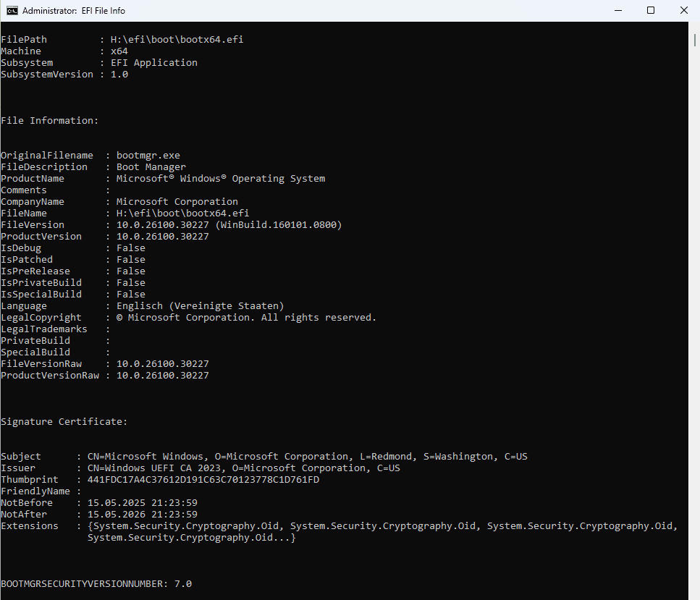Click the IsSpecialBuild value 'False'
Viewport: 700px width, 600px height.
tap(131, 294)
